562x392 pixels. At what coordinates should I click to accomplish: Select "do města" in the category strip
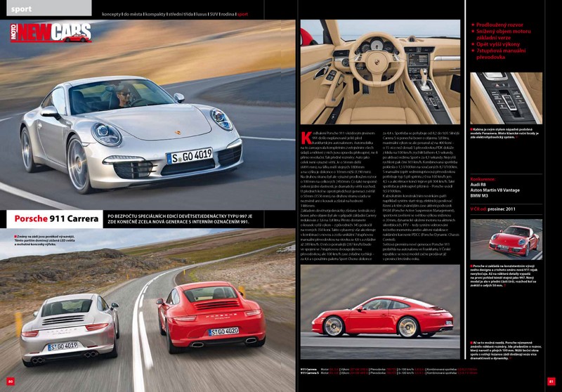(x=133, y=14)
